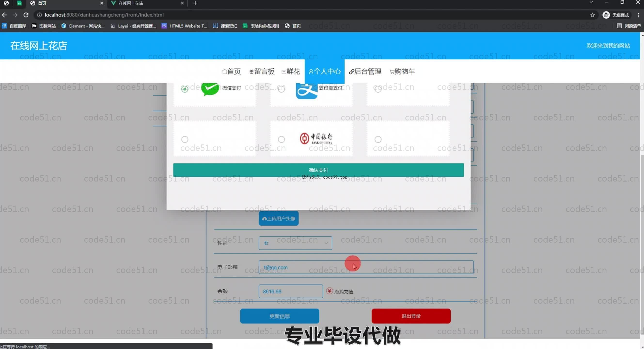Open the 鲜花 navigation item
Viewport: 644px width, 349px height.
click(291, 71)
